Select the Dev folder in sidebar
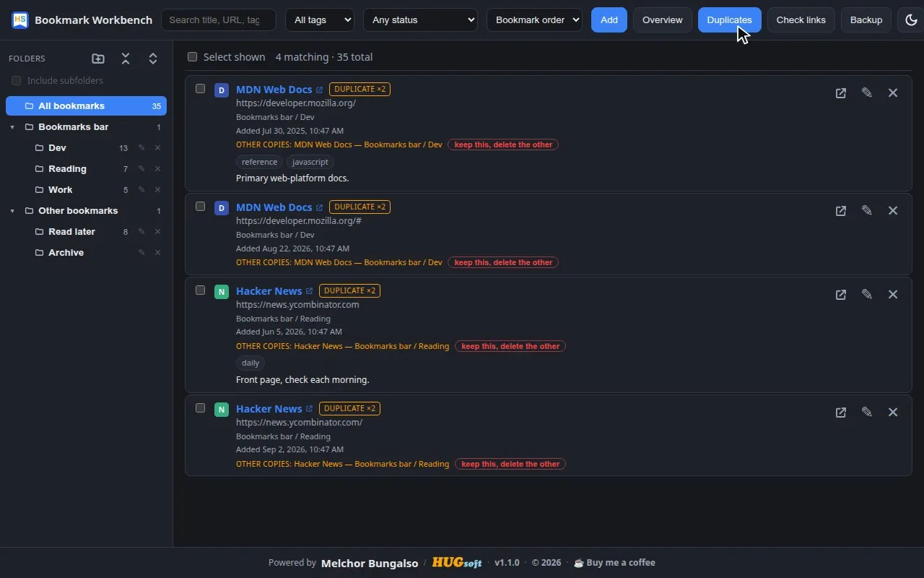 (x=86, y=148)
